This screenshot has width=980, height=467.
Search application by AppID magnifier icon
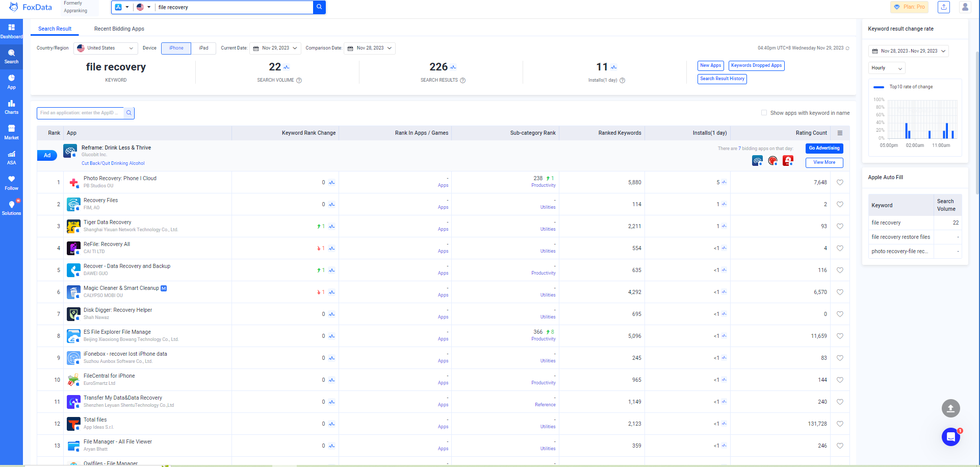point(129,113)
